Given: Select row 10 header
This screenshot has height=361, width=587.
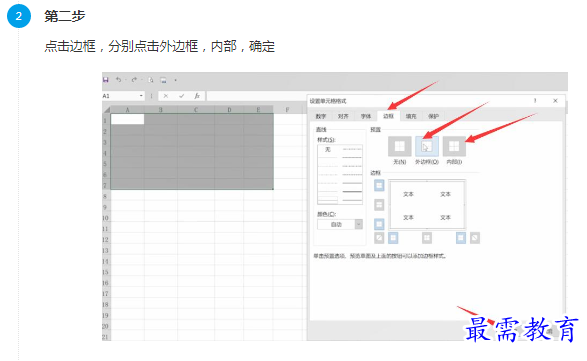Looking at the screenshot, I should pos(106,218).
